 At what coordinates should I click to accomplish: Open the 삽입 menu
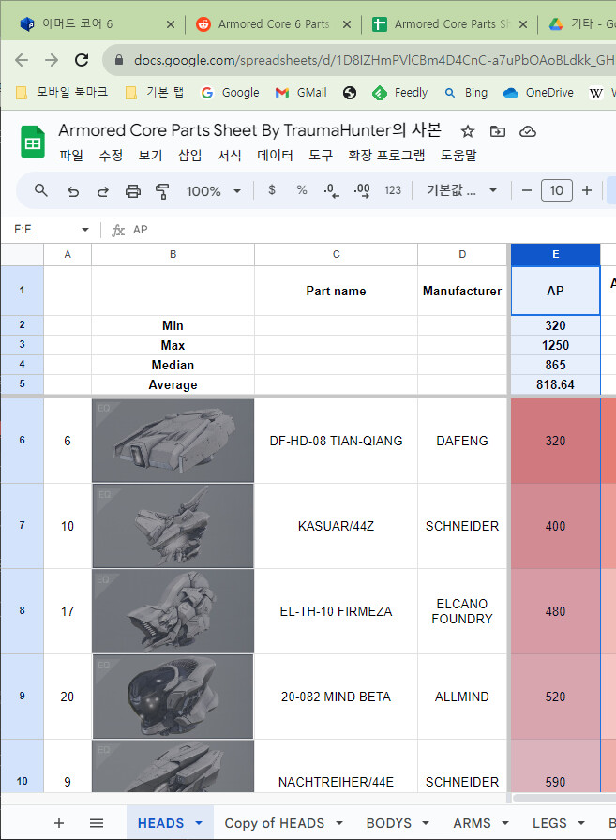pos(190,156)
